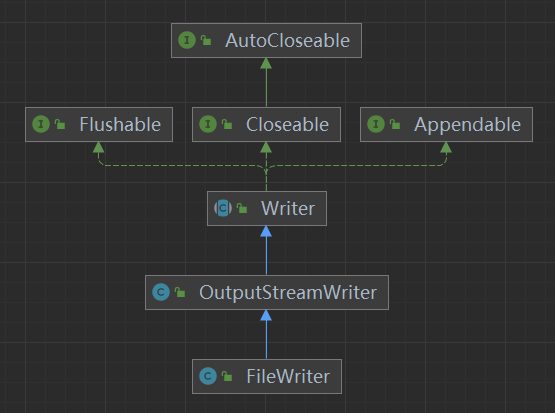Select the Flushable node label
This screenshot has width=555, height=413.
pyautogui.click(x=120, y=125)
